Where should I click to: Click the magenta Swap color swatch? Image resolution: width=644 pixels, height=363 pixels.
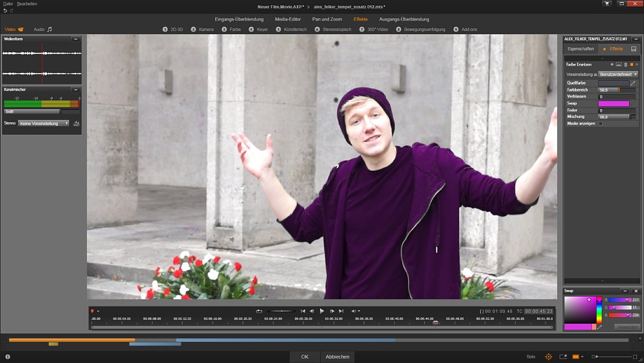[x=613, y=103]
